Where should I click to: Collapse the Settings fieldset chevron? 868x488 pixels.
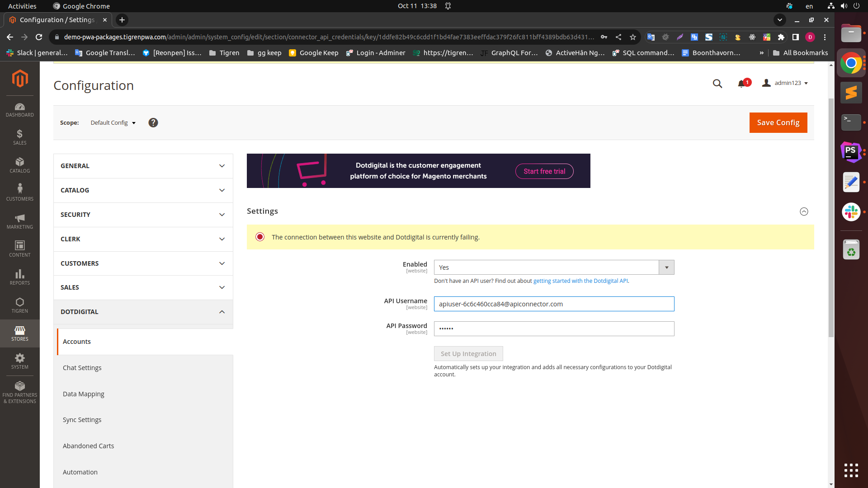point(804,211)
